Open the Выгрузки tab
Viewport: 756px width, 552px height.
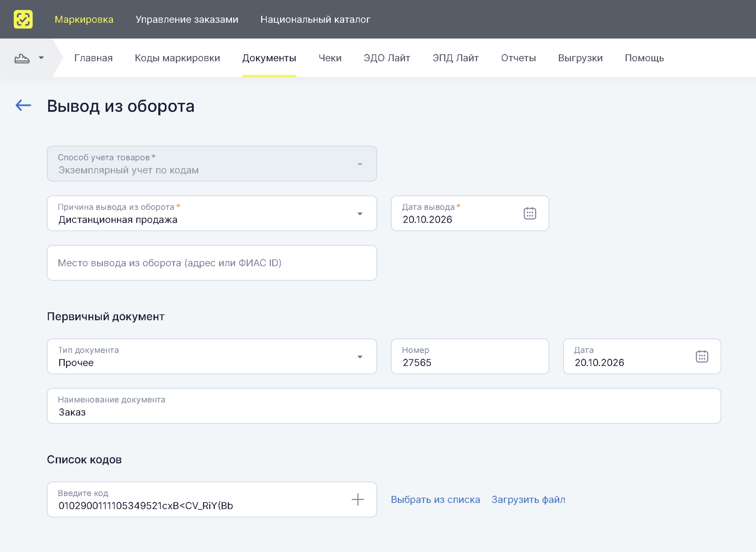pyautogui.click(x=580, y=58)
